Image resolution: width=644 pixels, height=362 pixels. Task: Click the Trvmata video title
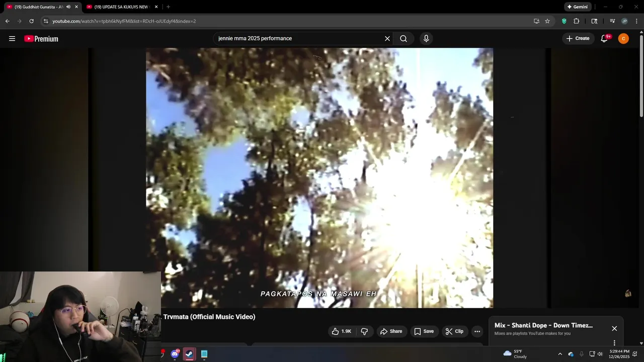tap(209, 317)
